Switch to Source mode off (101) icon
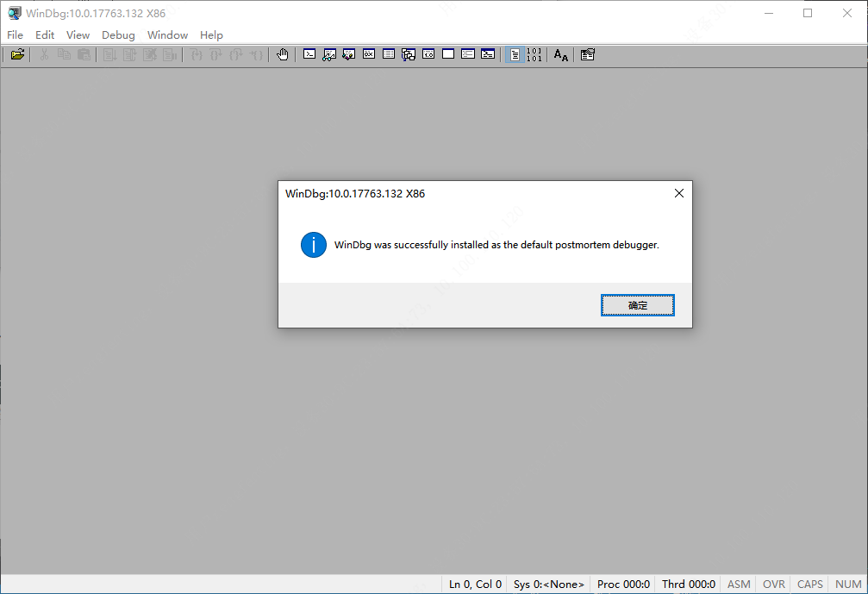The width and height of the screenshot is (868, 594). coord(534,54)
